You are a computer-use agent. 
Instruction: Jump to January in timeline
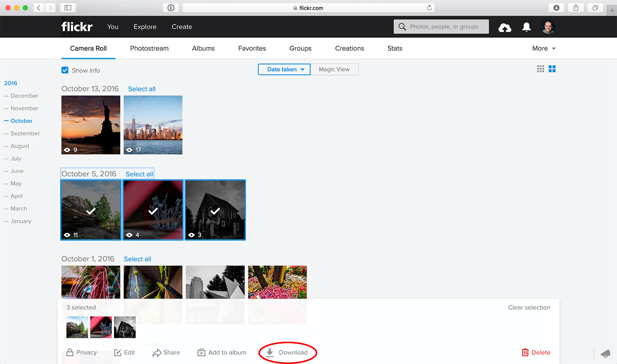tap(21, 221)
